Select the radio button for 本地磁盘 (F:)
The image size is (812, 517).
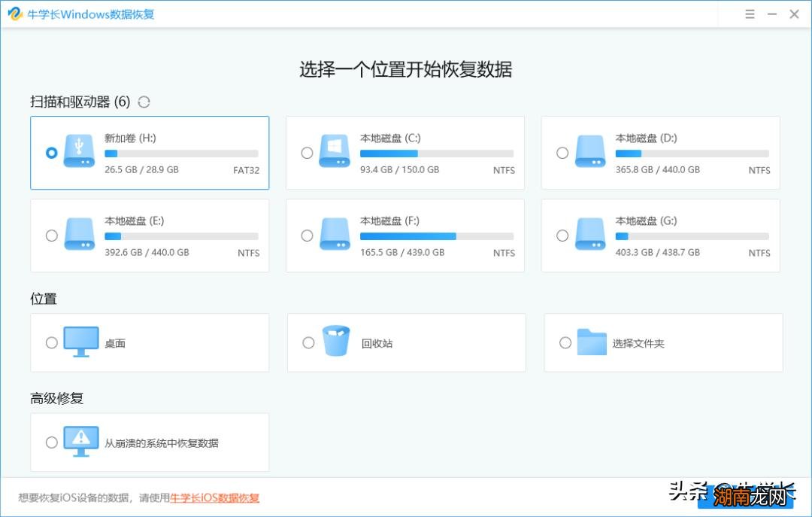308,236
